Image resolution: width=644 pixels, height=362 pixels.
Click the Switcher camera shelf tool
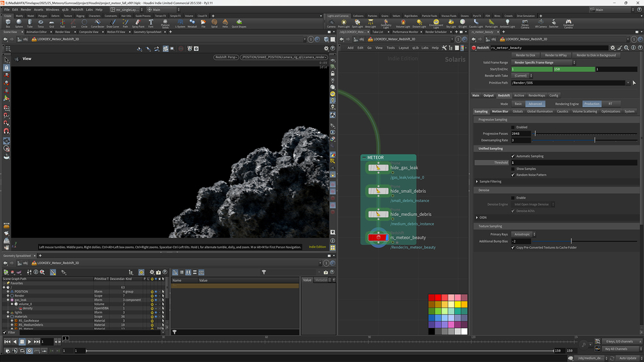(554, 23)
